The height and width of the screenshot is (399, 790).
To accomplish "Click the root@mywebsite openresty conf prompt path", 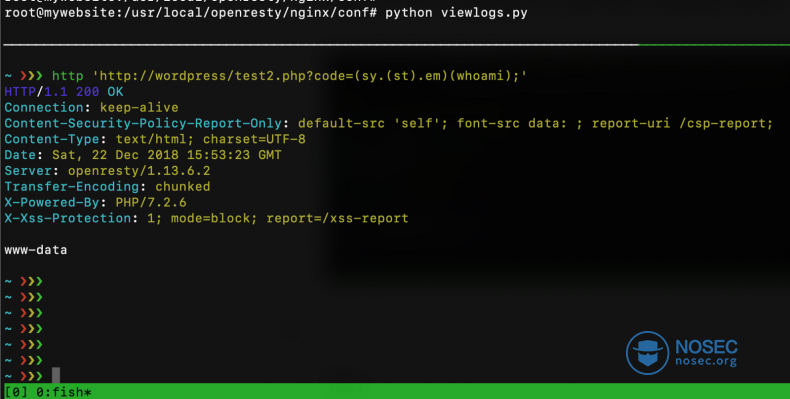I will (x=190, y=13).
